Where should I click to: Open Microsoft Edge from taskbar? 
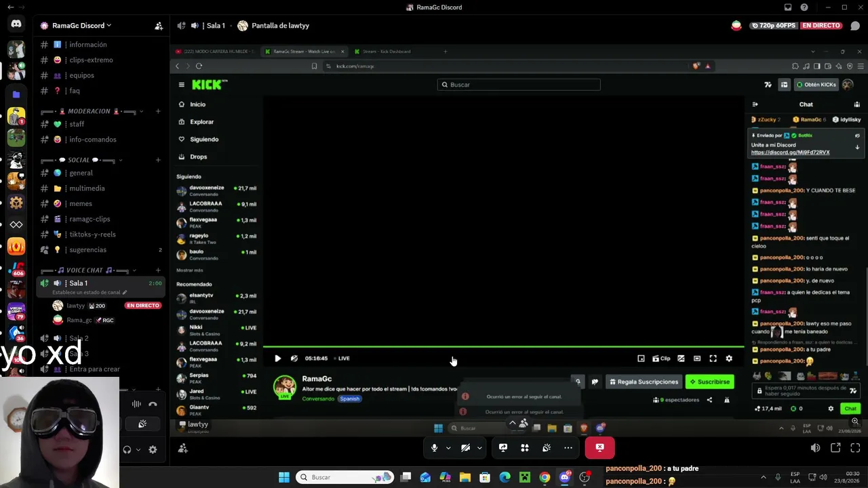click(x=505, y=477)
